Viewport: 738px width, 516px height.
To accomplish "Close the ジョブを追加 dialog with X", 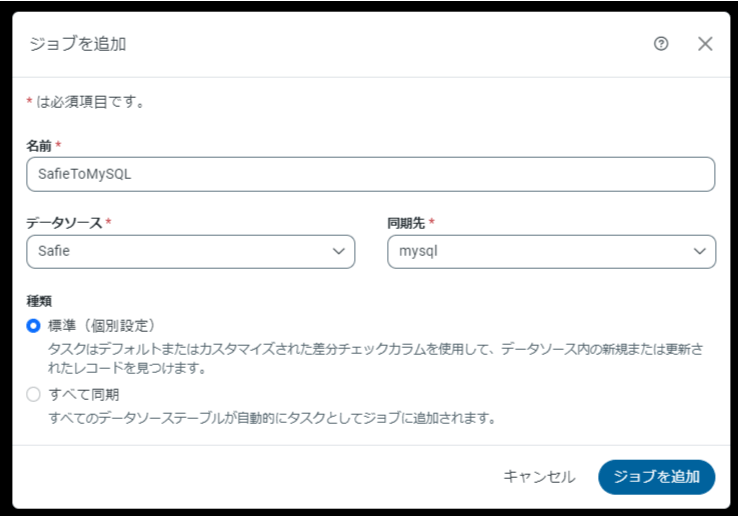I will point(705,44).
